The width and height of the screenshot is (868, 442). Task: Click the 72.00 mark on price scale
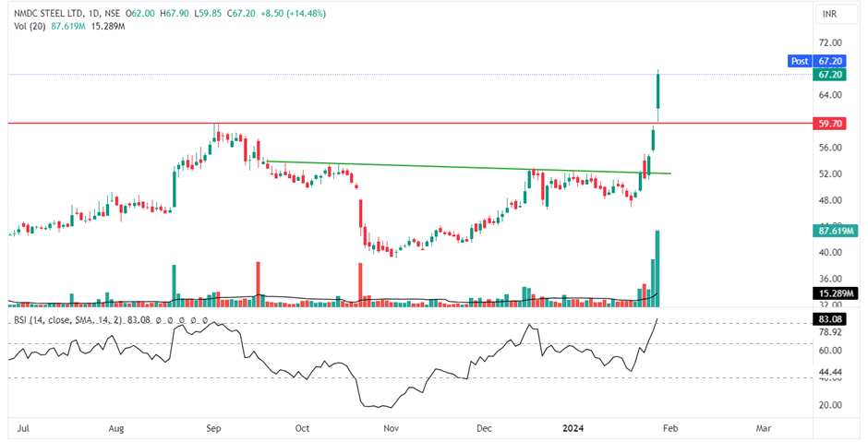(x=829, y=42)
